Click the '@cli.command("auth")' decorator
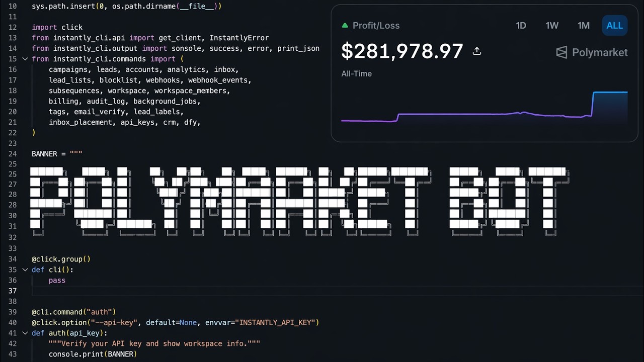Viewport: 644px width, 362px height. pos(74,312)
